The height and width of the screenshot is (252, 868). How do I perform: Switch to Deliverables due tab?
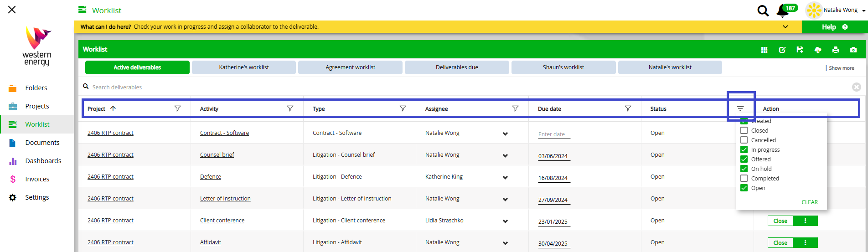click(x=457, y=67)
